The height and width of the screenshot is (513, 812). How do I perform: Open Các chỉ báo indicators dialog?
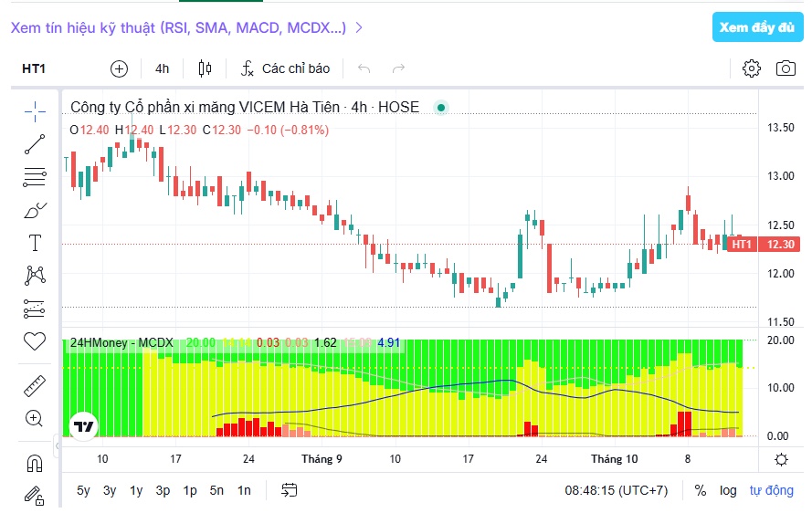click(x=285, y=68)
